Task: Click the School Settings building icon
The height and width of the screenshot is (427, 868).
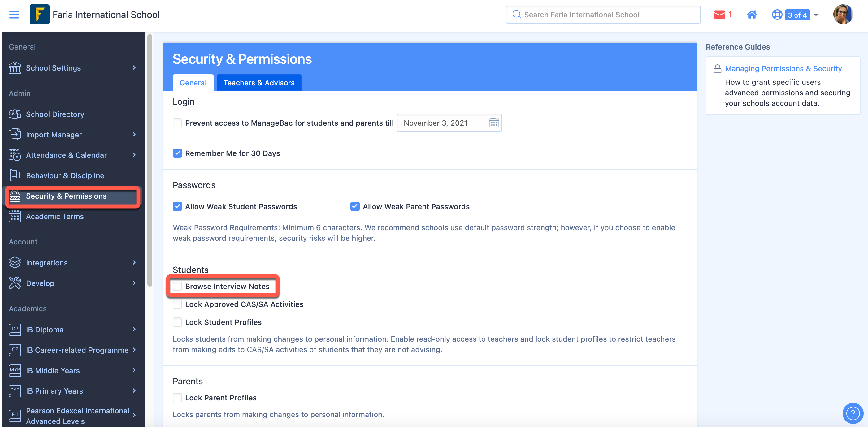Action: [x=15, y=68]
